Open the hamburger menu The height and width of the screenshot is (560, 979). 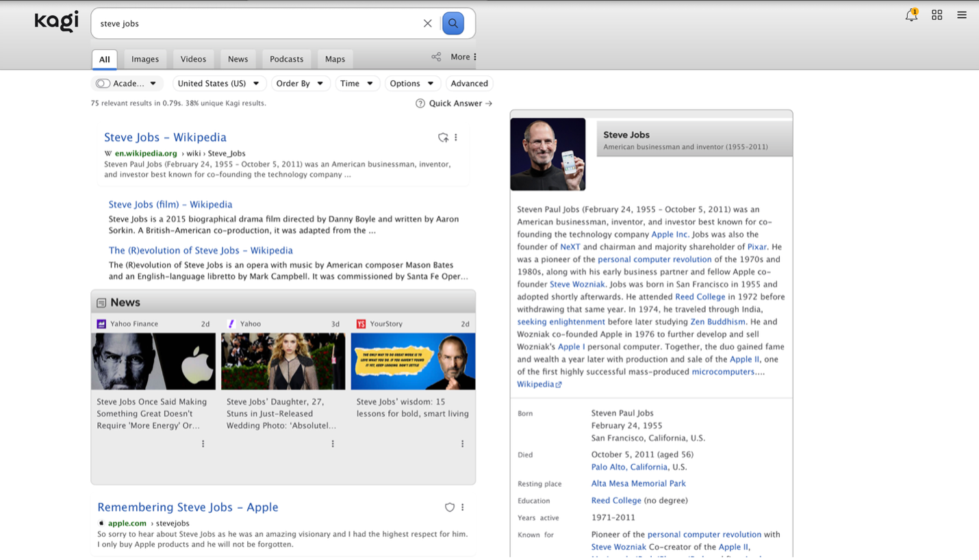pyautogui.click(x=961, y=15)
